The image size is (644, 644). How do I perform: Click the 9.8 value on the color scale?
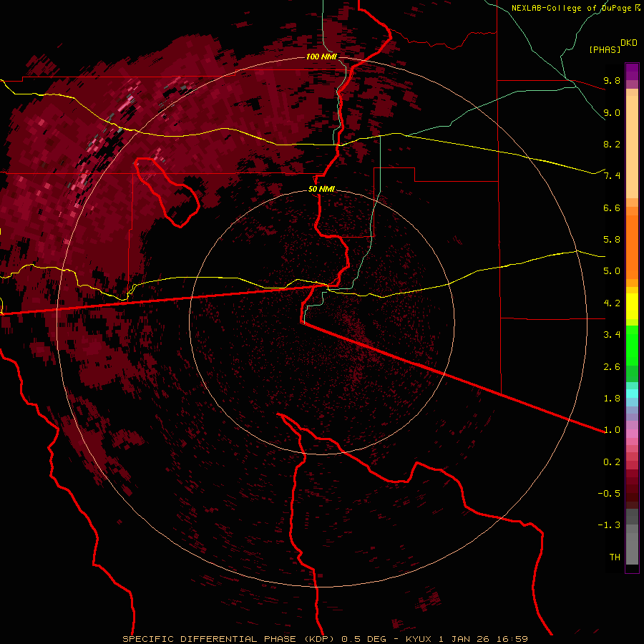[x=612, y=80]
